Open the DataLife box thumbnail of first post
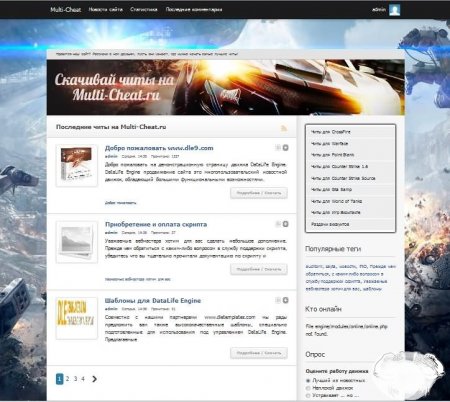450x402 pixels. (77, 165)
